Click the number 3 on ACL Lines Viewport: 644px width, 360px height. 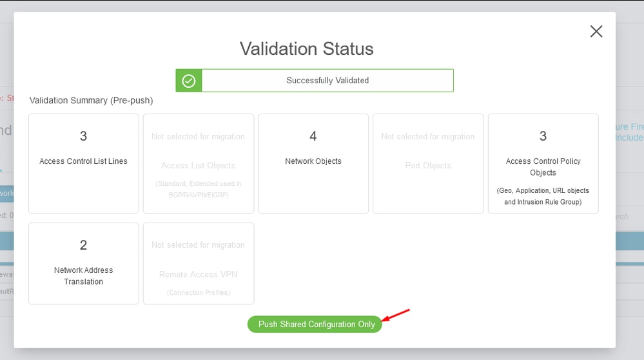[x=83, y=136]
